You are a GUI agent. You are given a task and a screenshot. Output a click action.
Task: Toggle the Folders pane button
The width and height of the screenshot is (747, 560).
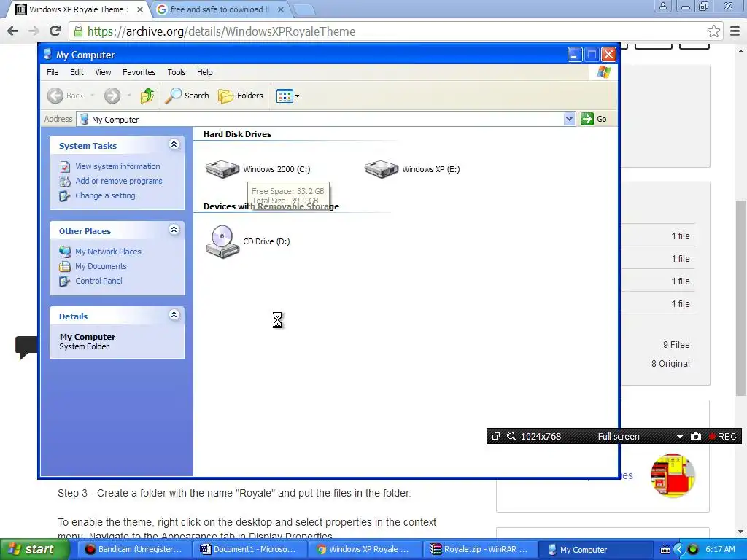point(241,96)
